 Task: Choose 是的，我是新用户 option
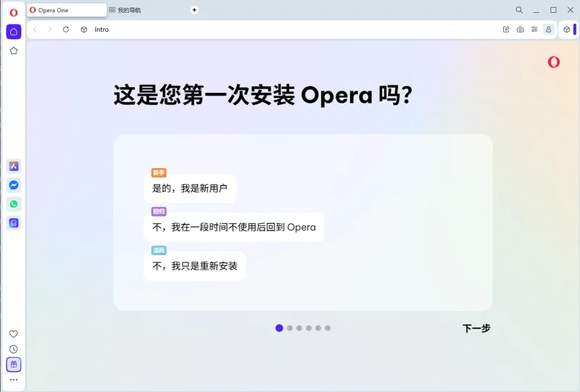(190, 188)
